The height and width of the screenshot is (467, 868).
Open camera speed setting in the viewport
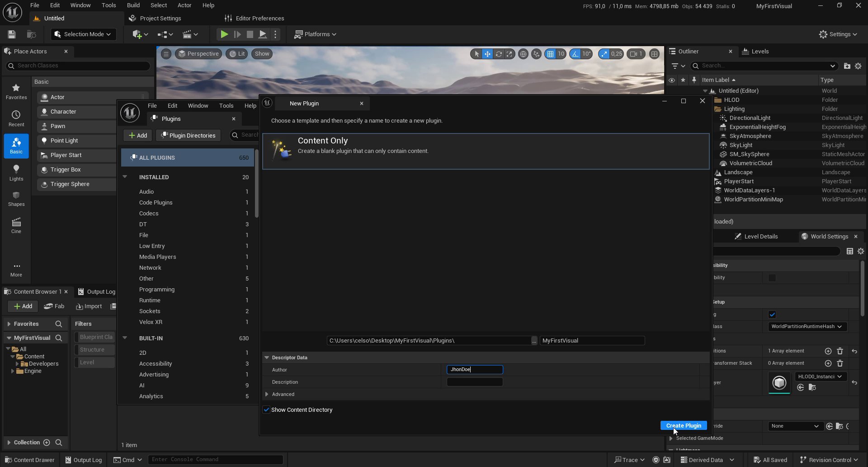(x=636, y=54)
